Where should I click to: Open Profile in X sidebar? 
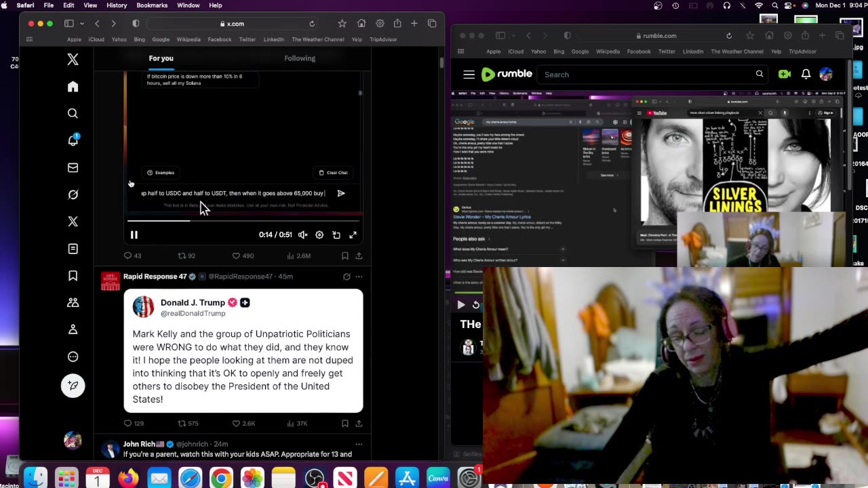click(x=73, y=329)
